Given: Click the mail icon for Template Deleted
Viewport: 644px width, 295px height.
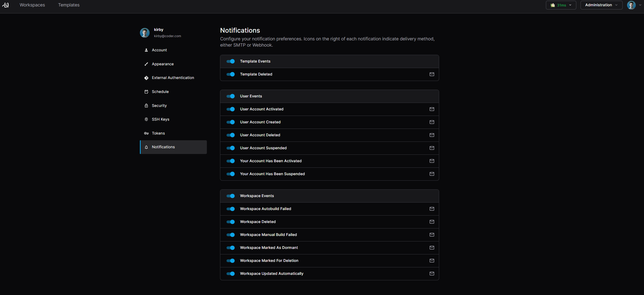Looking at the screenshot, I should (432, 74).
